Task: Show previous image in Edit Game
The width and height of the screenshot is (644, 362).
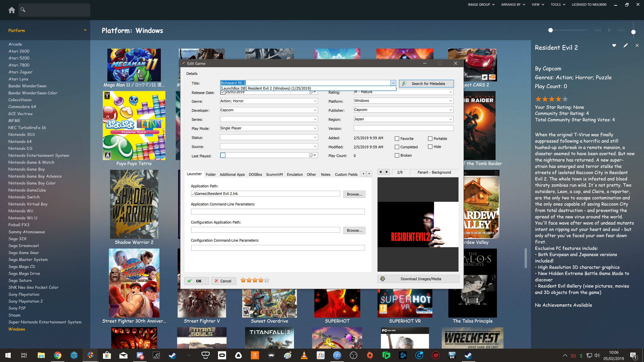Action: (x=381, y=172)
